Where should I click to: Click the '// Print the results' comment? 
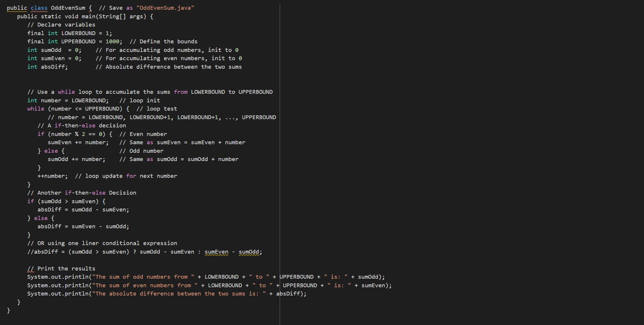coord(61,269)
